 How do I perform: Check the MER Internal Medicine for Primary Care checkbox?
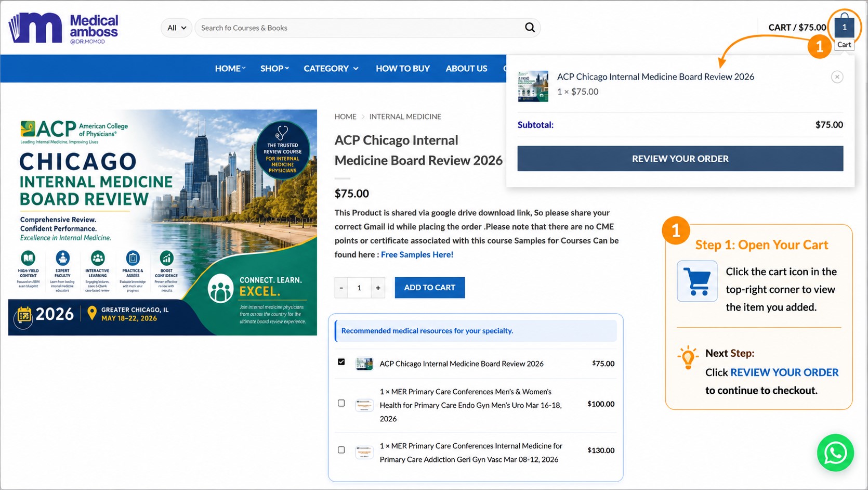[341, 450]
